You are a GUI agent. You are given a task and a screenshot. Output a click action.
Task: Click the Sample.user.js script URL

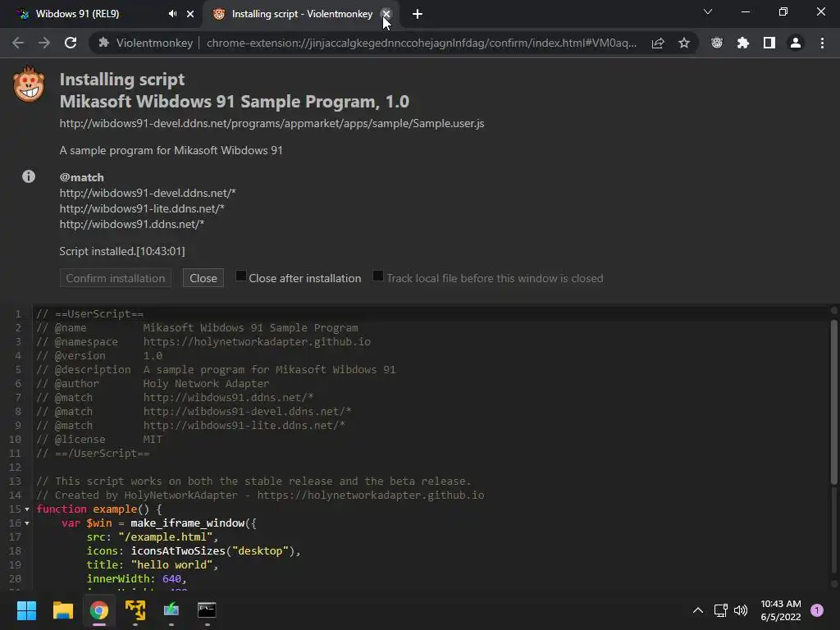click(x=272, y=123)
